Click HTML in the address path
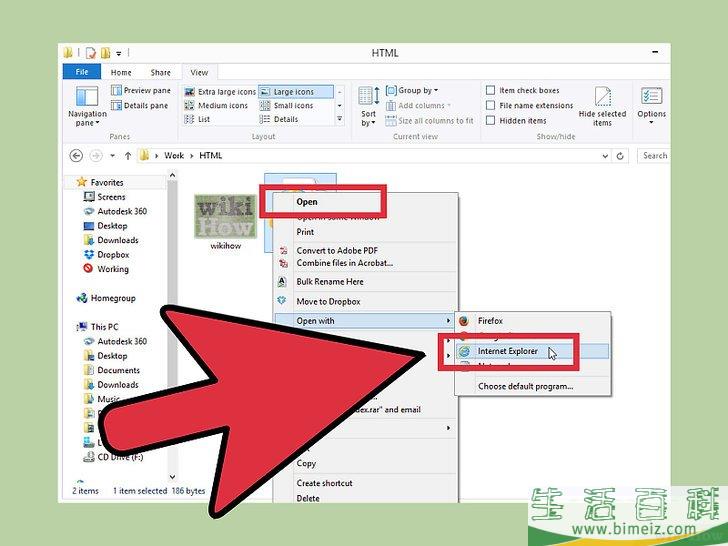 [x=211, y=156]
